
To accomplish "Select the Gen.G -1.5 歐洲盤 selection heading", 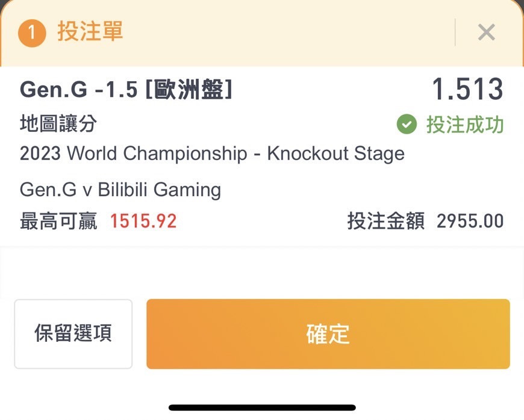I will (x=126, y=90).
